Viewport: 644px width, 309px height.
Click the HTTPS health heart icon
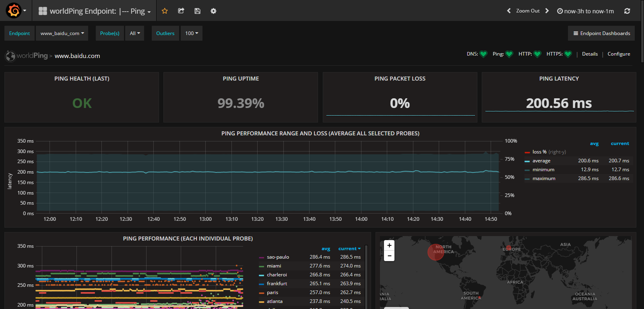tap(568, 54)
